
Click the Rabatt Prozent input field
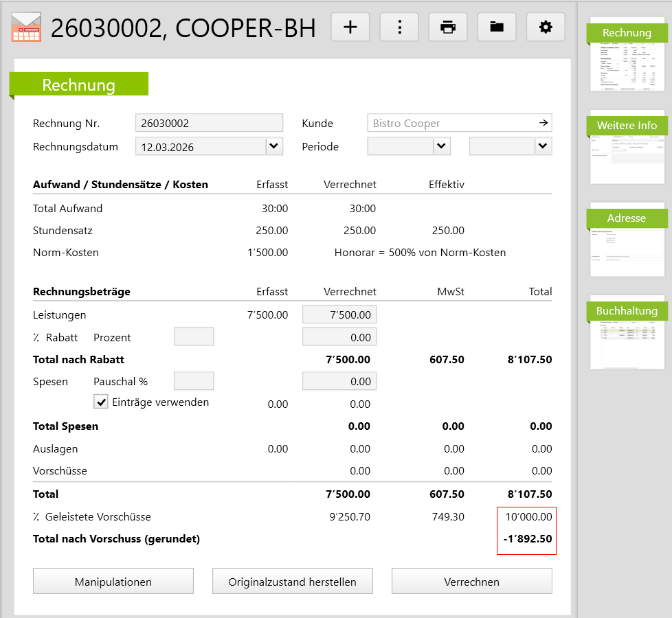[194, 336]
